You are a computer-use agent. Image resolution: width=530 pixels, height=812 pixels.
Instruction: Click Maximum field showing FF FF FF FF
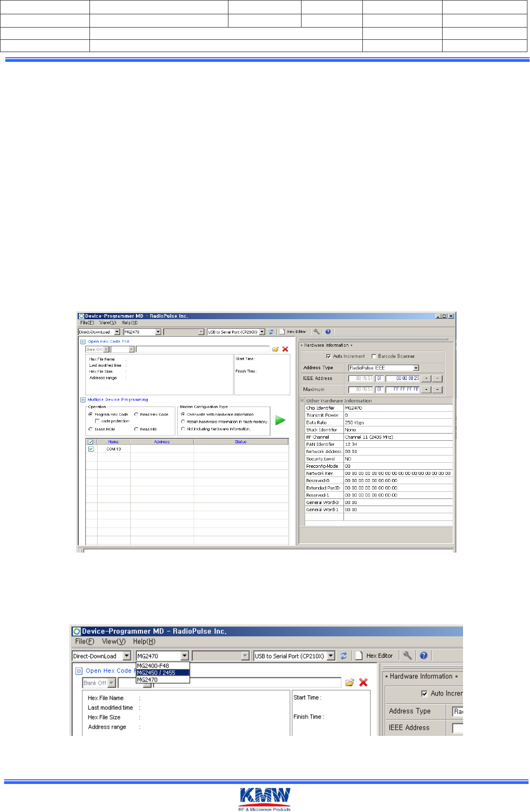tap(402, 389)
